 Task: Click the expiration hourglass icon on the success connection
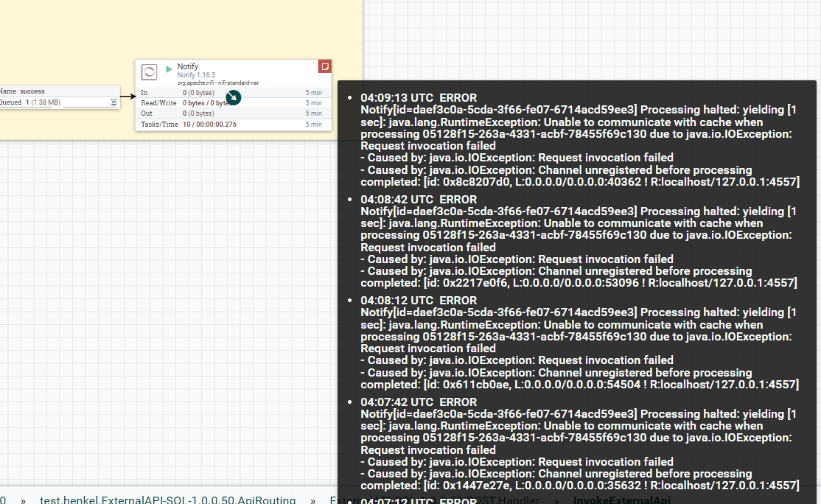(115, 102)
